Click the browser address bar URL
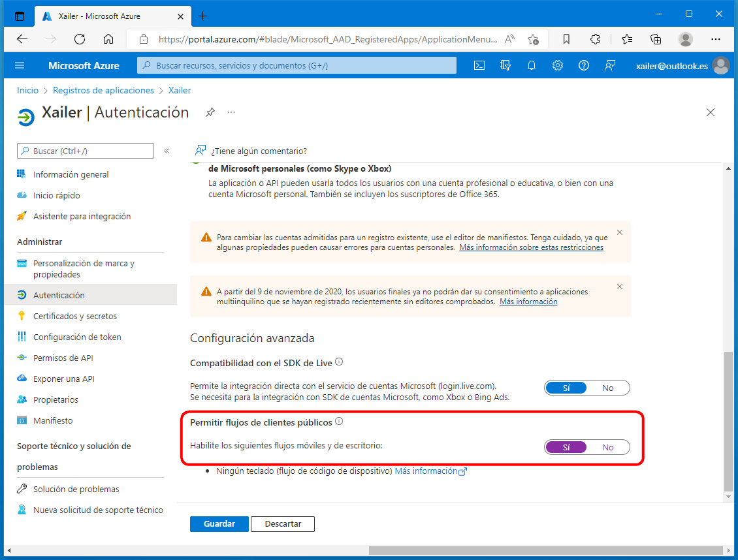 [328, 39]
